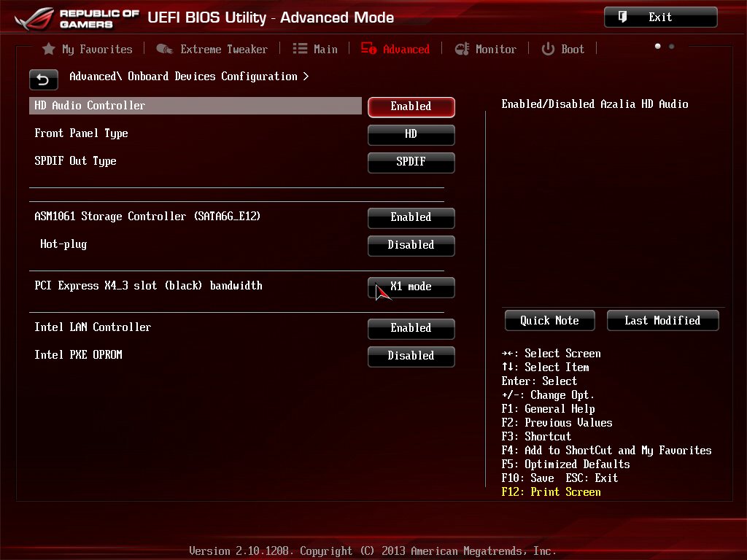Screen dimensions: 747x560
Task: Click the Onboard Devices Configuration breadcrumb
Action: [212, 77]
